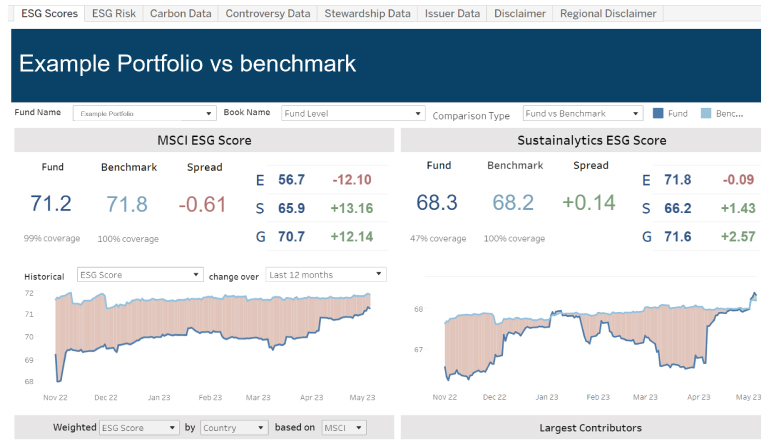770x446 pixels.
Task: Click the Sustainalytics ESG Score header
Action: 580,140
